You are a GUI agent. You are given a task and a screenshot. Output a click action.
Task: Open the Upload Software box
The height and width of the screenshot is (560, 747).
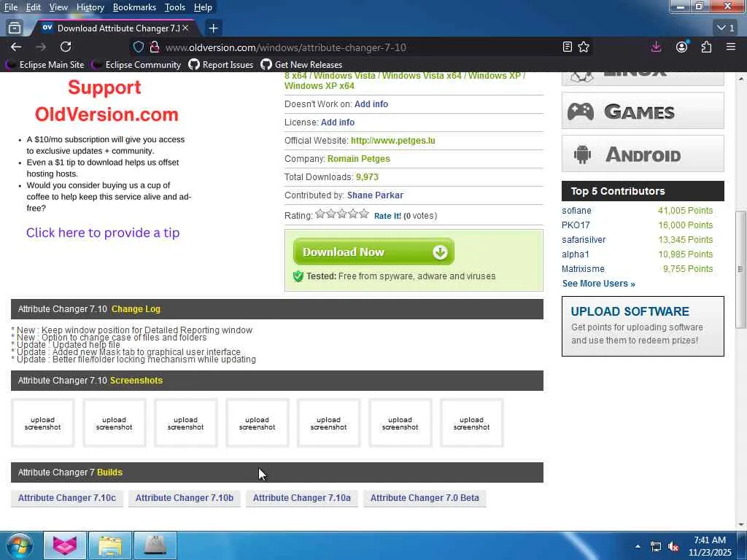click(x=643, y=326)
